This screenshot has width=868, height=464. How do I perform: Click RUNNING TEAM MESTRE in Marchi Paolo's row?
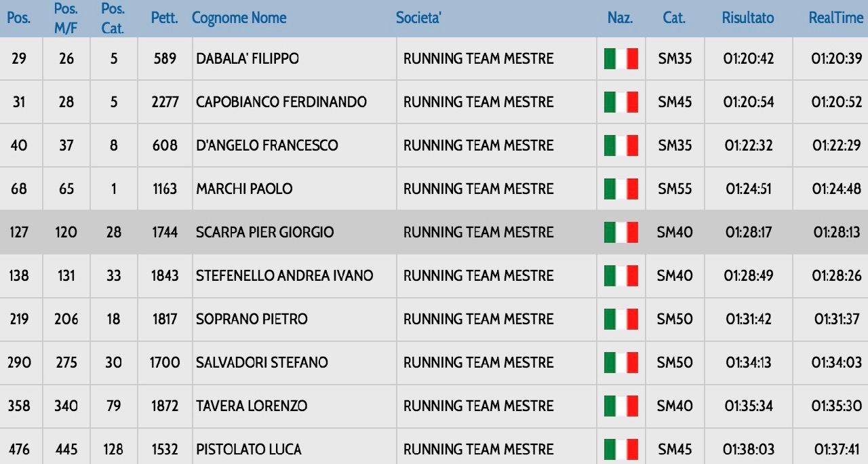[x=478, y=189]
